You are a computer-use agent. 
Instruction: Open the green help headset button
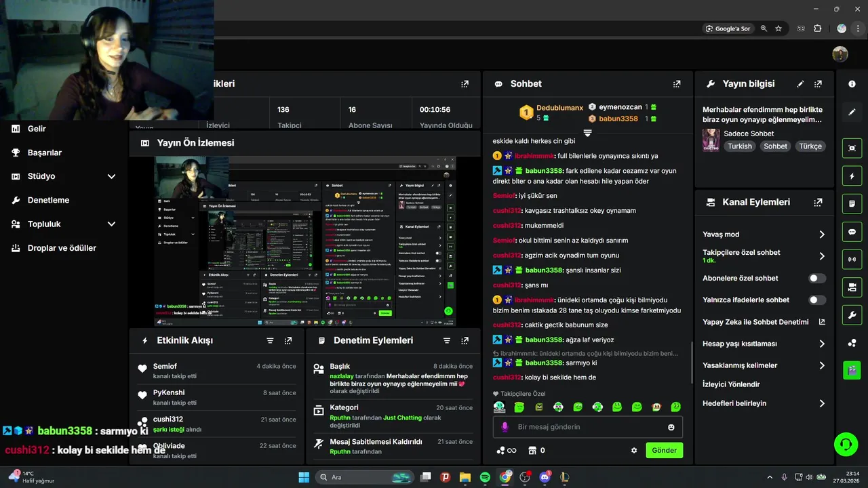846,445
